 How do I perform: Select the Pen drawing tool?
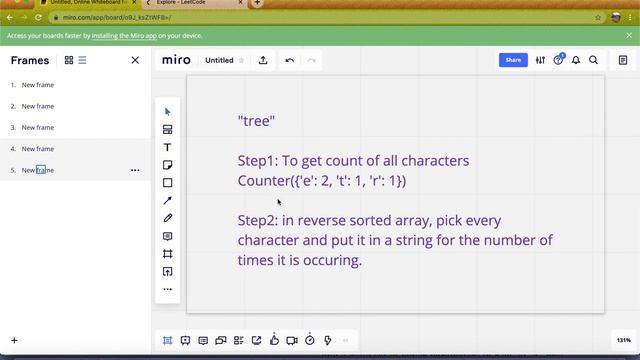click(167, 218)
